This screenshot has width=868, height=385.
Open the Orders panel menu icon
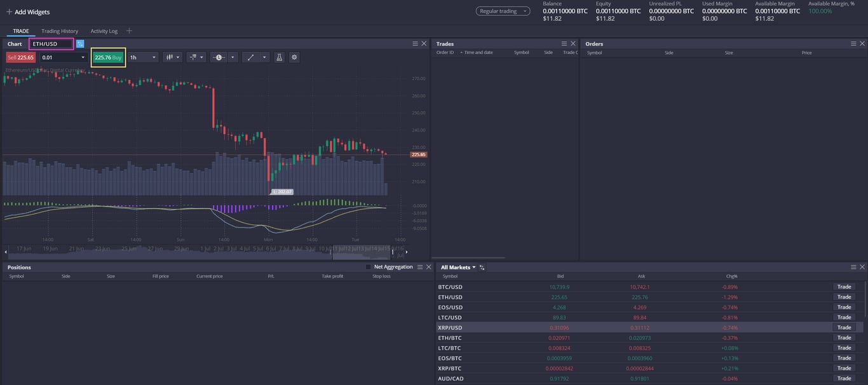[854, 43]
